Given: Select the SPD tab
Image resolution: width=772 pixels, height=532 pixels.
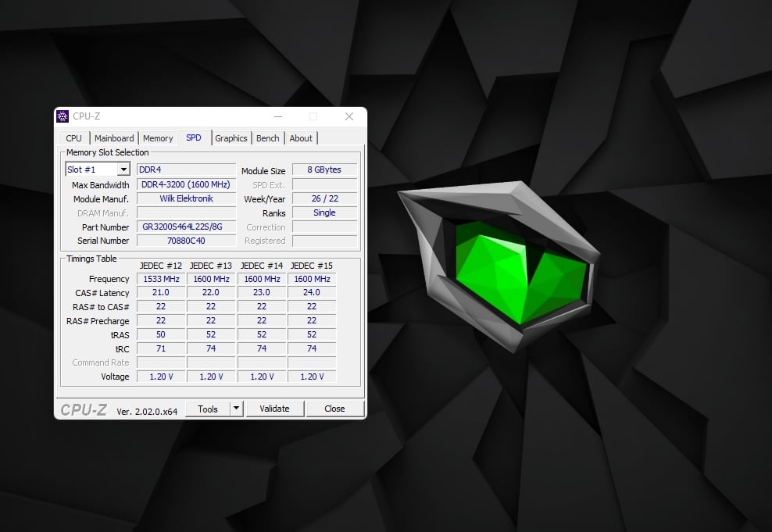Looking at the screenshot, I should coord(193,137).
